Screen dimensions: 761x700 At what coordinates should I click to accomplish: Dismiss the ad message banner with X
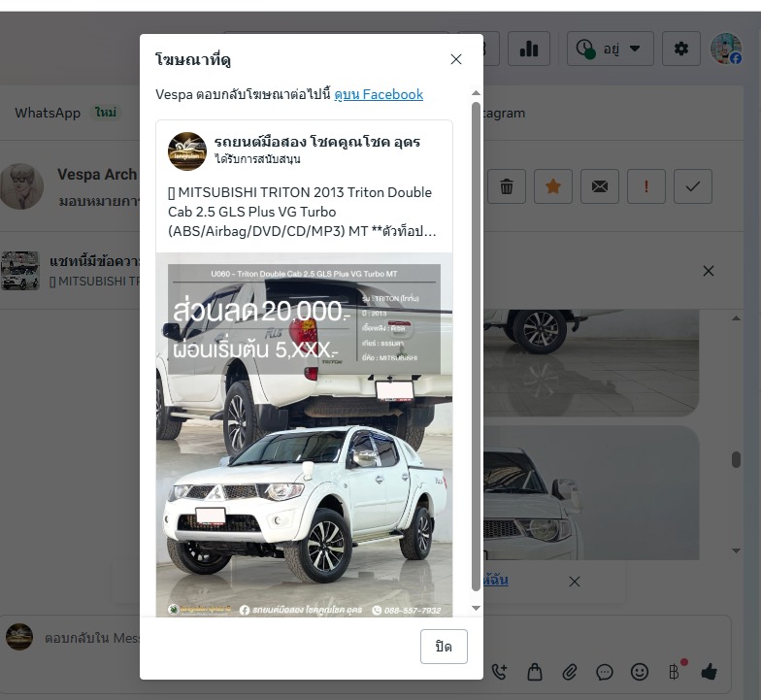[x=709, y=271]
